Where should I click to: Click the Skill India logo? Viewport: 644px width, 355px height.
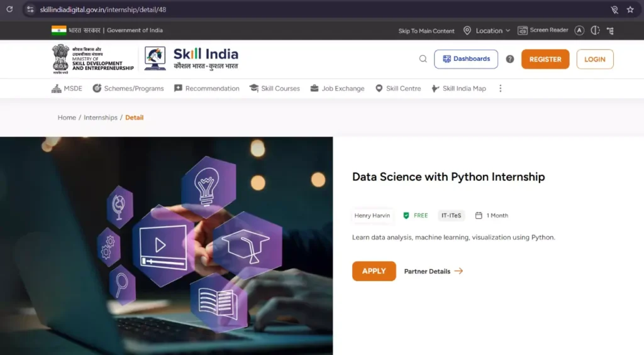click(x=191, y=58)
